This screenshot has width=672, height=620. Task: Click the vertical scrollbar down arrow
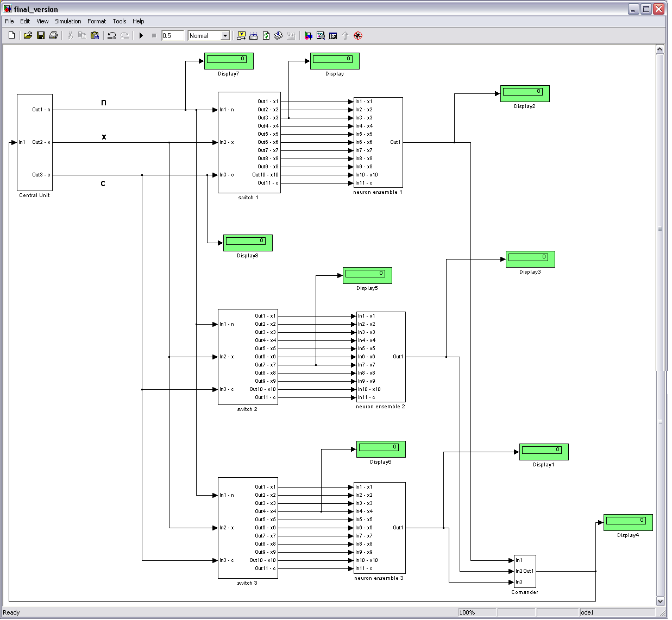(x=660, y=601)
